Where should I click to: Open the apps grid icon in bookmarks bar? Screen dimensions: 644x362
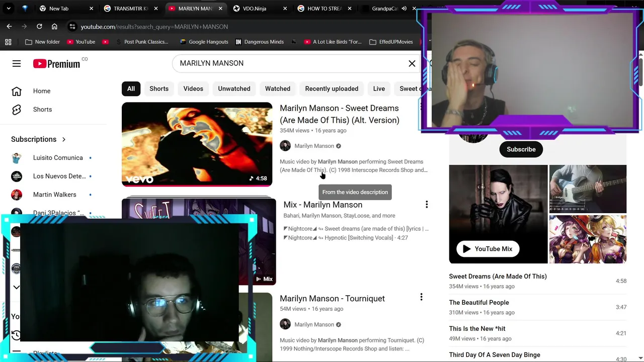point(8,42)
